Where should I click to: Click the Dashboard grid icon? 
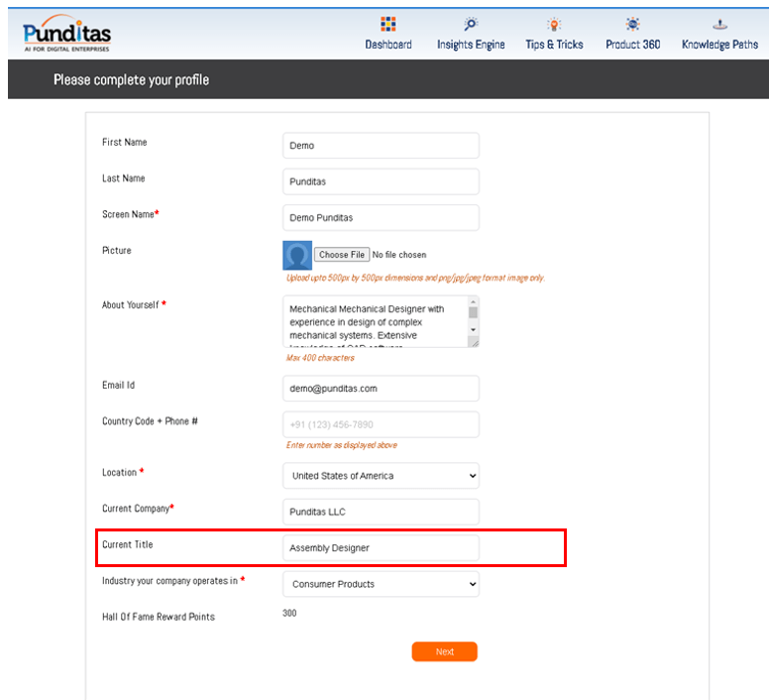[388, 25]
